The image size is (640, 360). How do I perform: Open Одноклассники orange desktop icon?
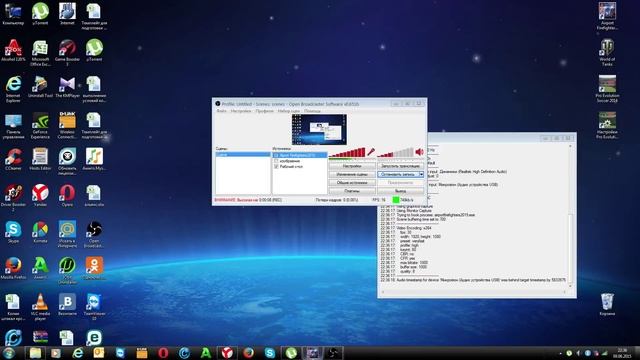tap(94, 268)
